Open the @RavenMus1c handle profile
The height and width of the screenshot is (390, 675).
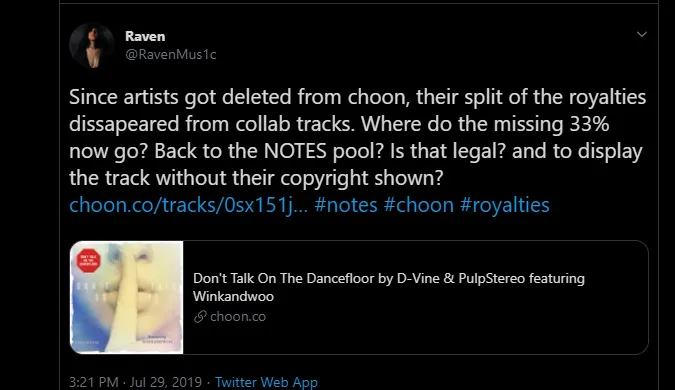click(x=170, y=54)
